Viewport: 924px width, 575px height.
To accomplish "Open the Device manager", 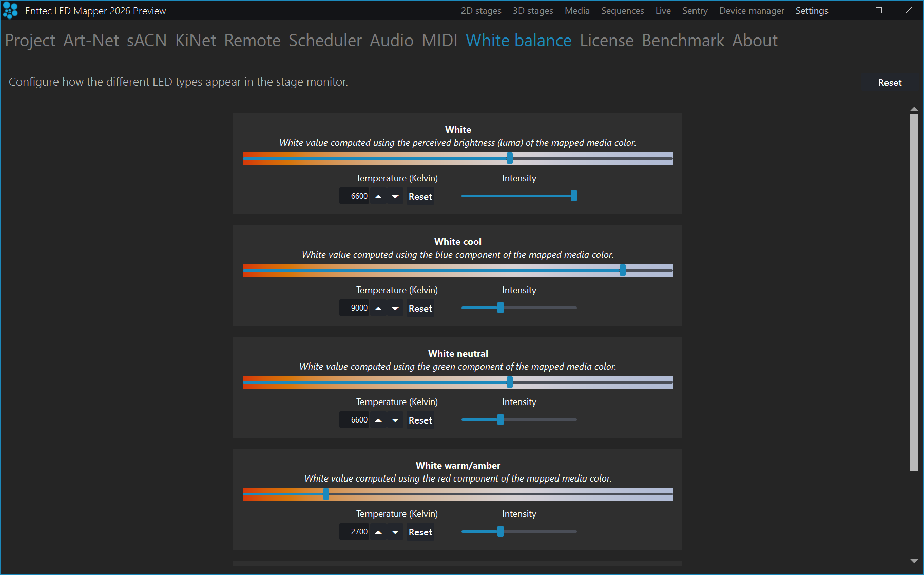I will (752, 11).
